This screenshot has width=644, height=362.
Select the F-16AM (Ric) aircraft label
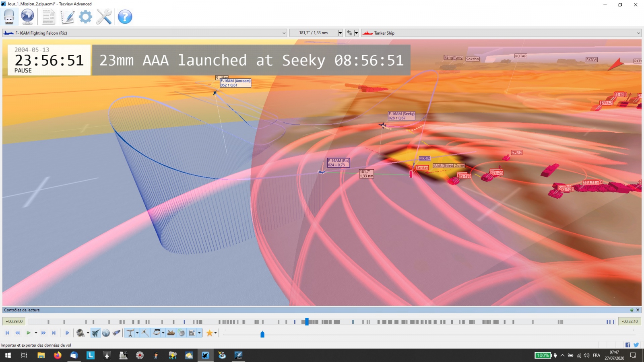338,162
